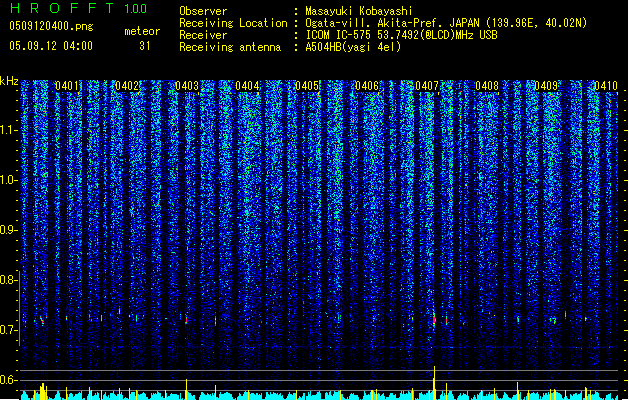
Task: Click the yellow power spike under 0403
Action: 186,389
